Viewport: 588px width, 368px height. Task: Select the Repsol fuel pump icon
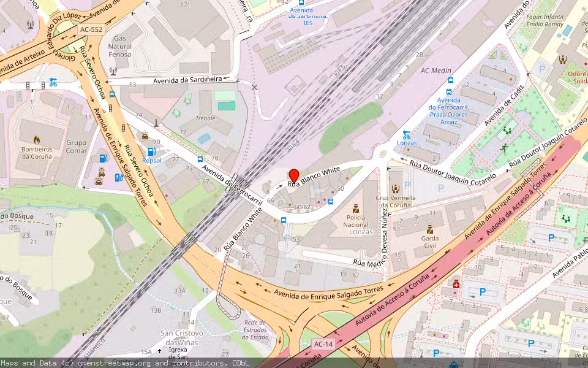tap(152, 151)
